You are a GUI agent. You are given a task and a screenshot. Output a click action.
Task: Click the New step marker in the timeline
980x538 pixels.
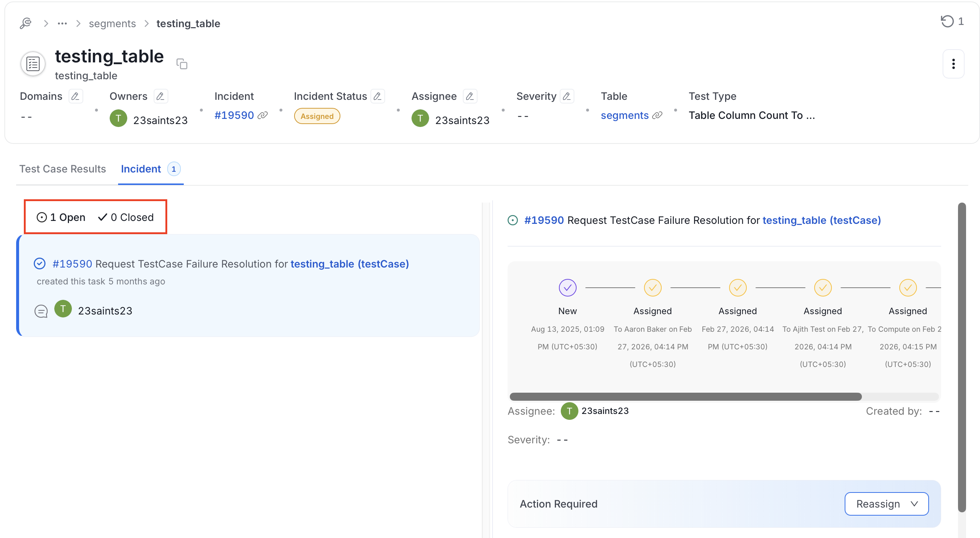(x=568, y=288)
